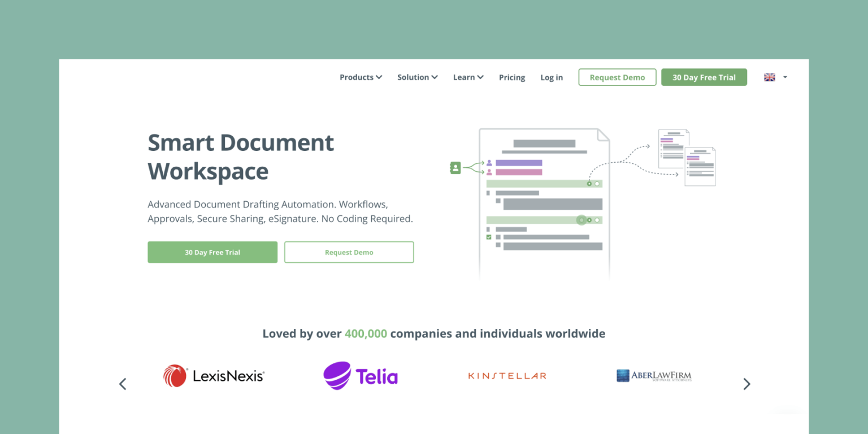The width and height of the screenshot is (868, 434).
Task: Select the Telia company logo
Action: click(x=360, y=375)
